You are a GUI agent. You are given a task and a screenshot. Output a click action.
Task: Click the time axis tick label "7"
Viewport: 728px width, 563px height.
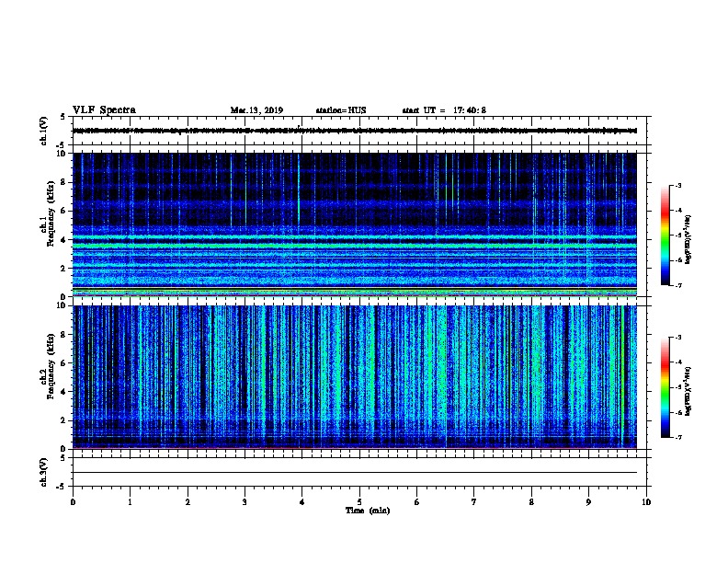tap(474, 502)
